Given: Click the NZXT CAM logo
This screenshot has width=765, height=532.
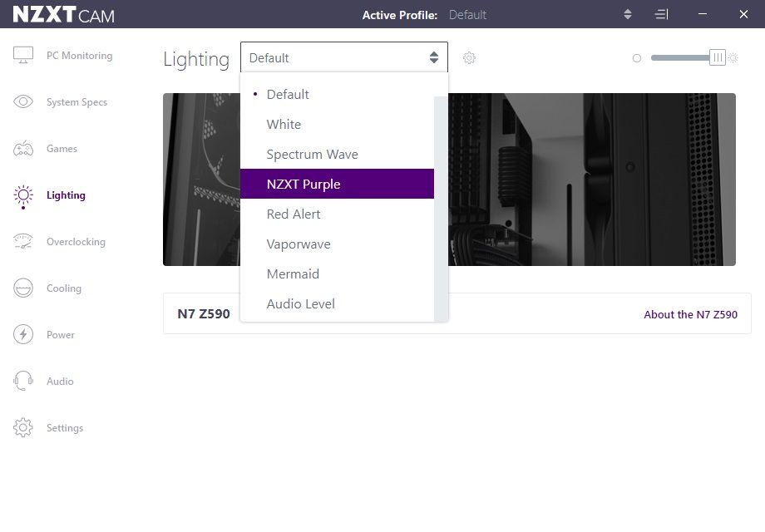Looking at the screenshot, I should [x=63, y=15].
